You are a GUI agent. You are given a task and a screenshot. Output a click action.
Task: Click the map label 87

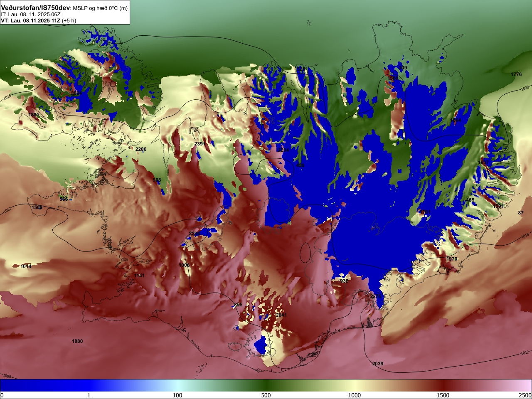[x=521, y=213]
